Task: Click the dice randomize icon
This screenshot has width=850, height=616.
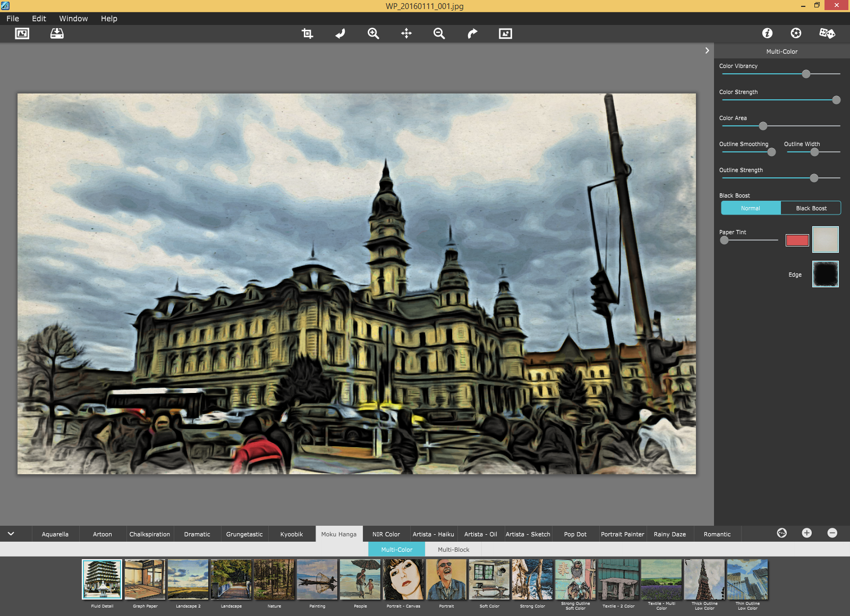Action: tap(827, 33)
